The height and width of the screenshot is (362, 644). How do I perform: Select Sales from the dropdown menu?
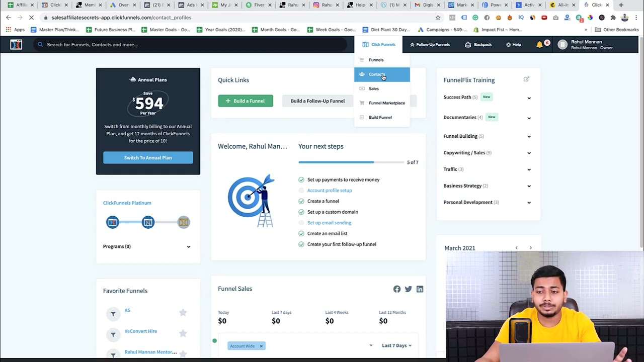point(382,88)
